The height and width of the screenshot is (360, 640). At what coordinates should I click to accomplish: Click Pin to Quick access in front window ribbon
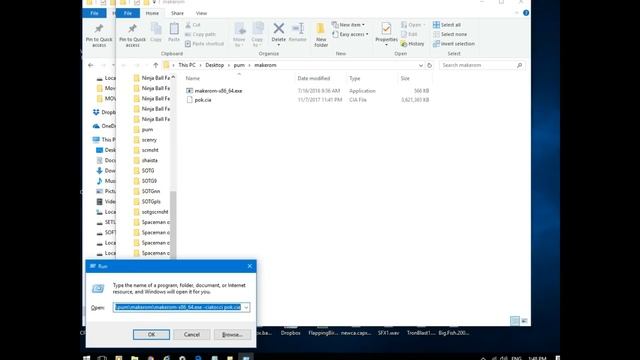pyautogui.click(x=132, y=35)
